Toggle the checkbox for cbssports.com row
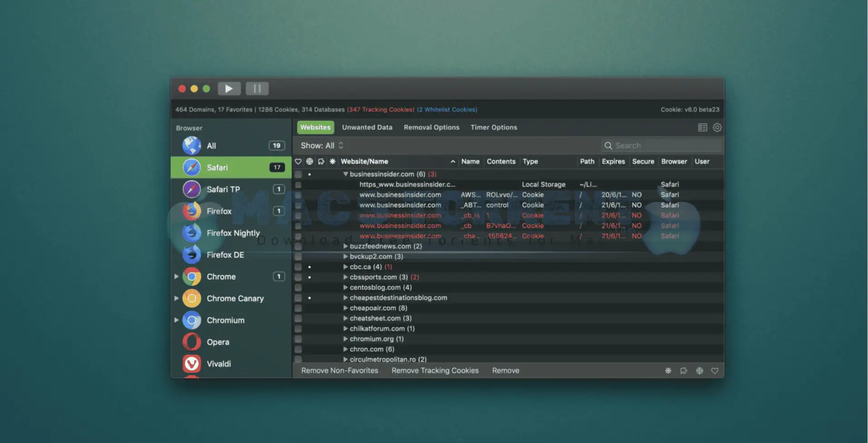Screen dimensions: 868x443 (298, 277)
